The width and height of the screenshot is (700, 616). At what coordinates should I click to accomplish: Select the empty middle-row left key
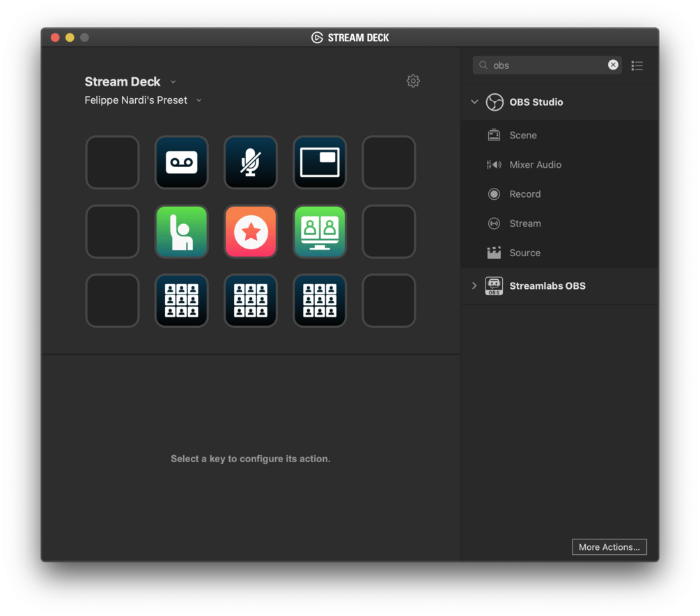pyautogui.click(x=112, y=232)
